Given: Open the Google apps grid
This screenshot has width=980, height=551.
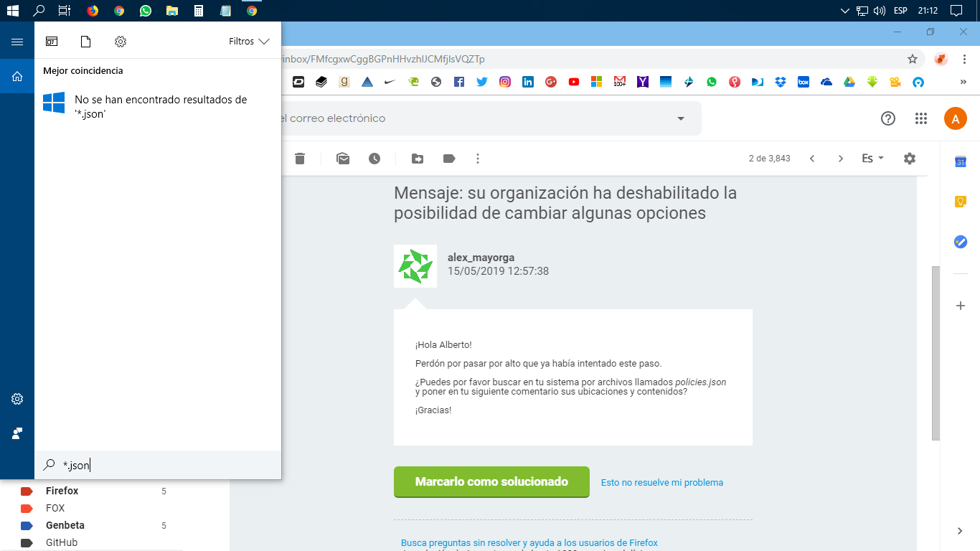Looking at the screenshot, I should click(922, 118).
